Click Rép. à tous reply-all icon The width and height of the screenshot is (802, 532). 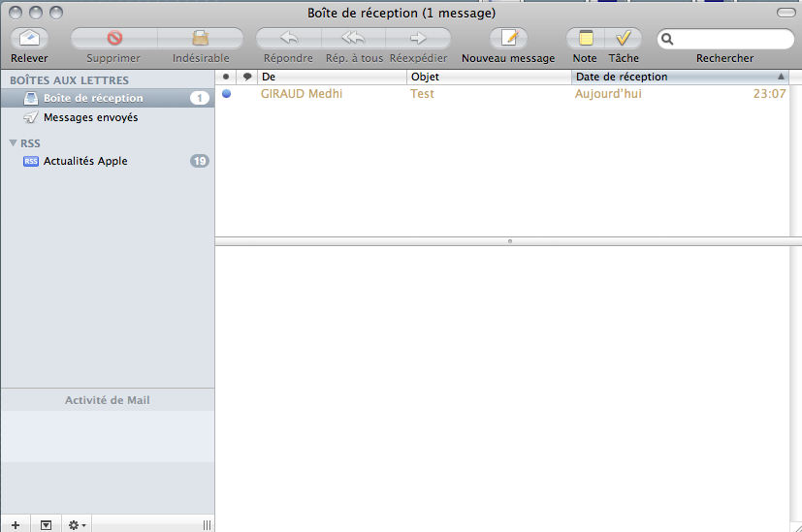(353, 39)
